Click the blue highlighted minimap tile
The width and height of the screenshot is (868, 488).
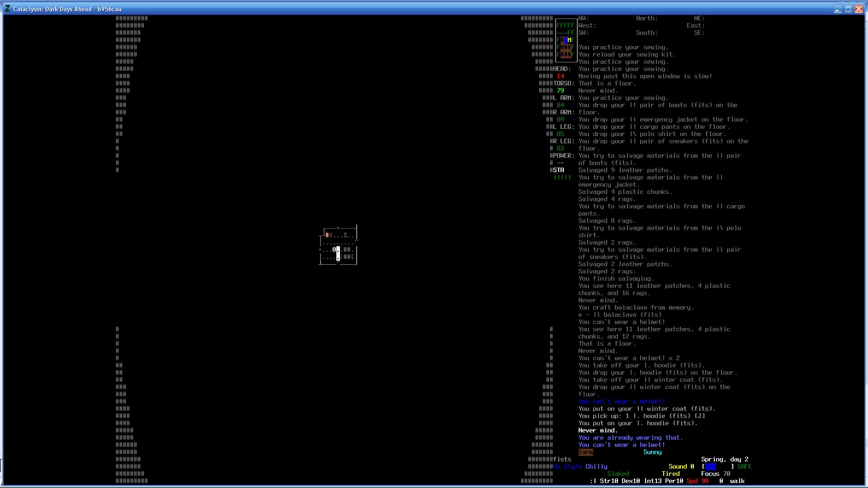[566, 40]
